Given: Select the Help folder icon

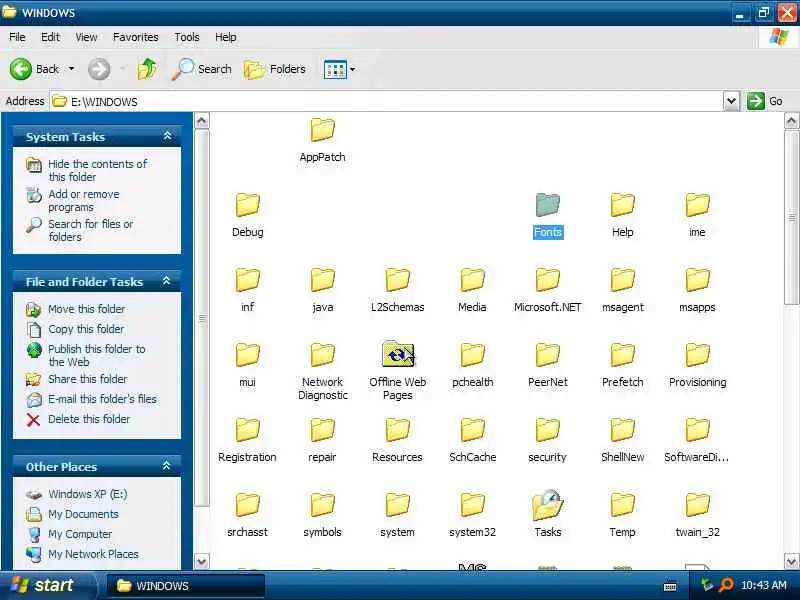Looking at the screenshot, I should (x=622, y=205).
